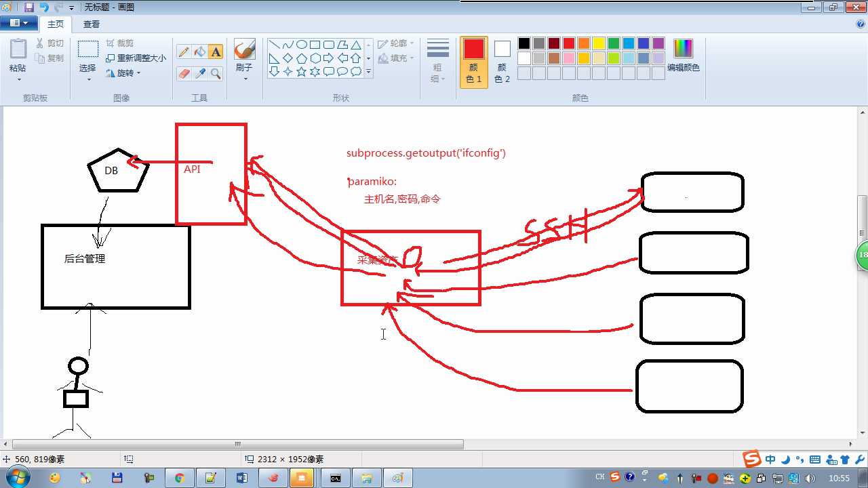Choose the Diamond shape
Viewport: 868px width, 488px height.
pyautogui.click(x=288, y=58)
